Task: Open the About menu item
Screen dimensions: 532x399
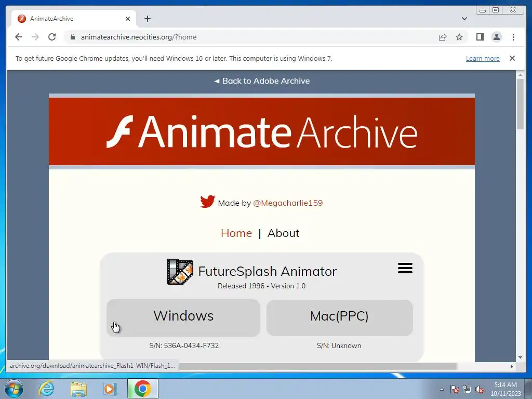Action: (283, 233)
